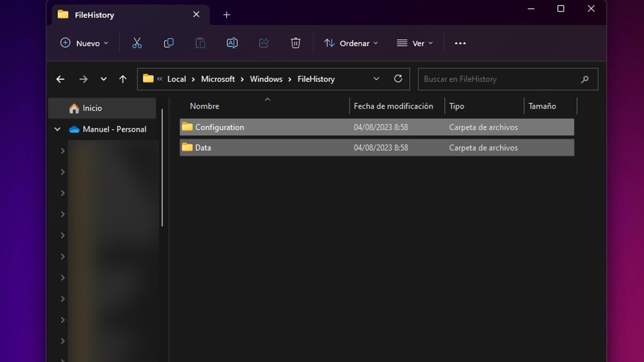Close the FileHistory tab
This screenshot has height=362, width=644.
coord(196,14)
